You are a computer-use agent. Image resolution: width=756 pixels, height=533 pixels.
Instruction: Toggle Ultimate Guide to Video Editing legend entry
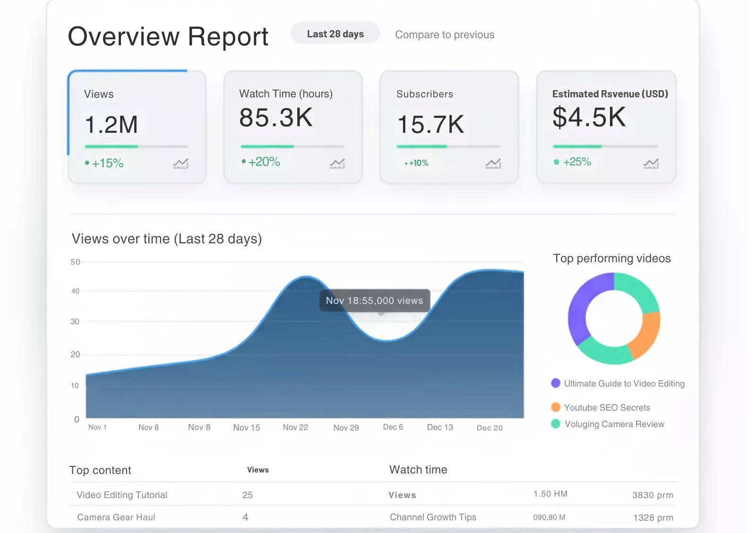tap(617, 383)
